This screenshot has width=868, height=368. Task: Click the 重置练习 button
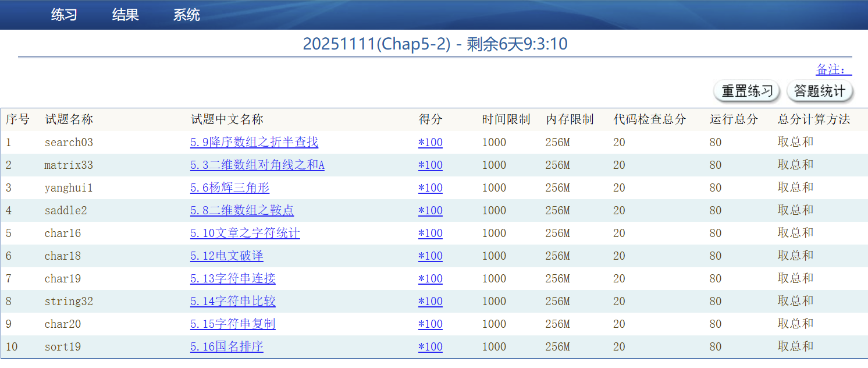[x=746, y=91]
